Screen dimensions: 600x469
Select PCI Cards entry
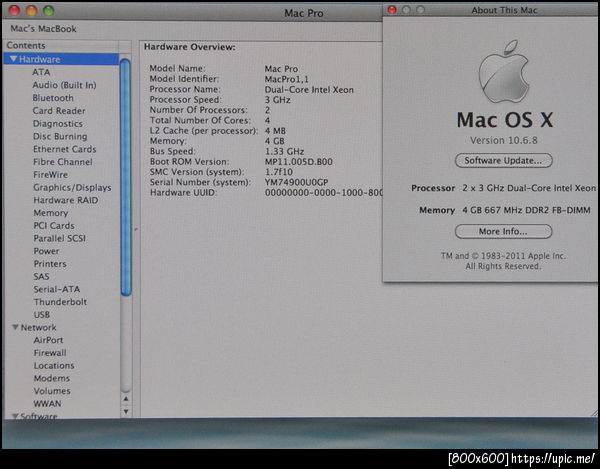coord(54,226)
